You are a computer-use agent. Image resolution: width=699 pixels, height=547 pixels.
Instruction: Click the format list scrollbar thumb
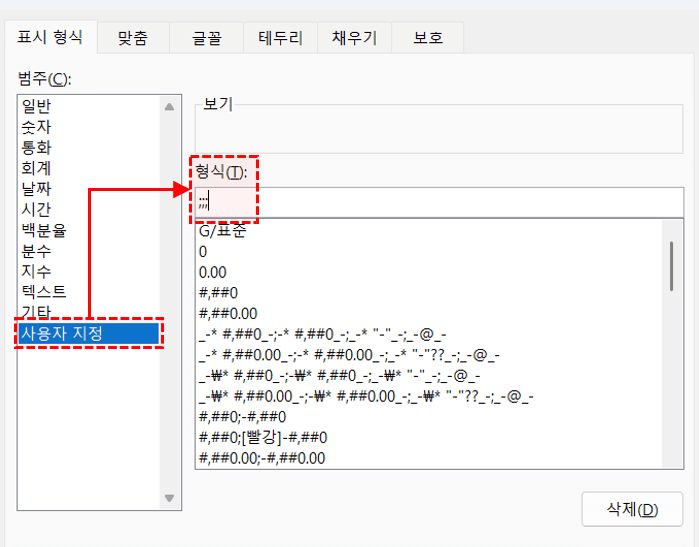(x=671, y=265)
